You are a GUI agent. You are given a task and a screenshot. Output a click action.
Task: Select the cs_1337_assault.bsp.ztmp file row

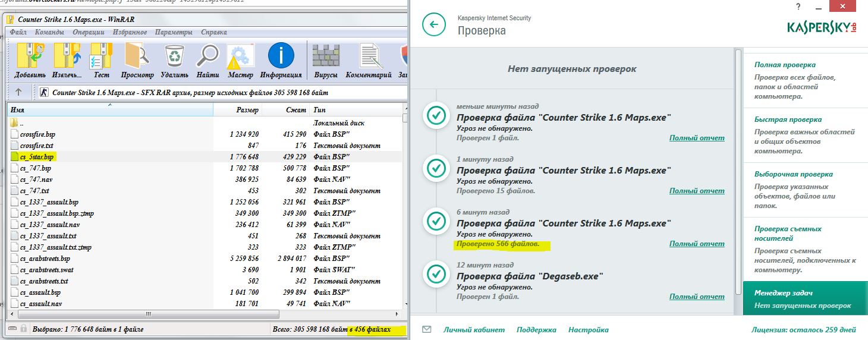point(205,213)
